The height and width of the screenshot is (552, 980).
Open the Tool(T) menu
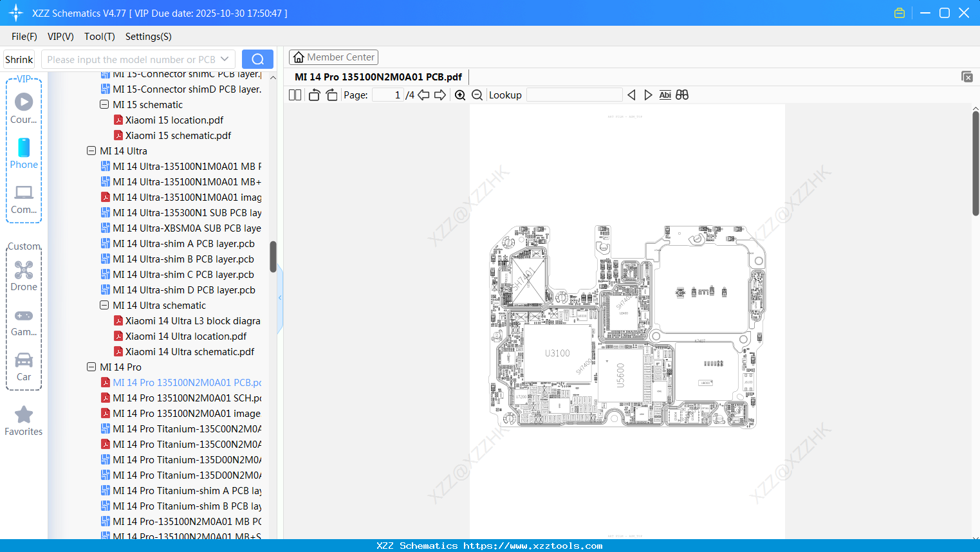pos(100,37)
